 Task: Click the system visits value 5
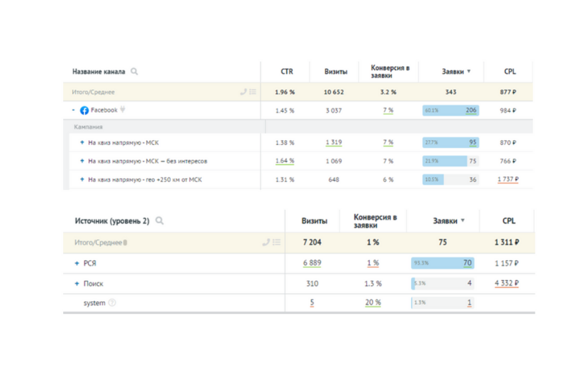pyautogui.click(x=312, y=302)
